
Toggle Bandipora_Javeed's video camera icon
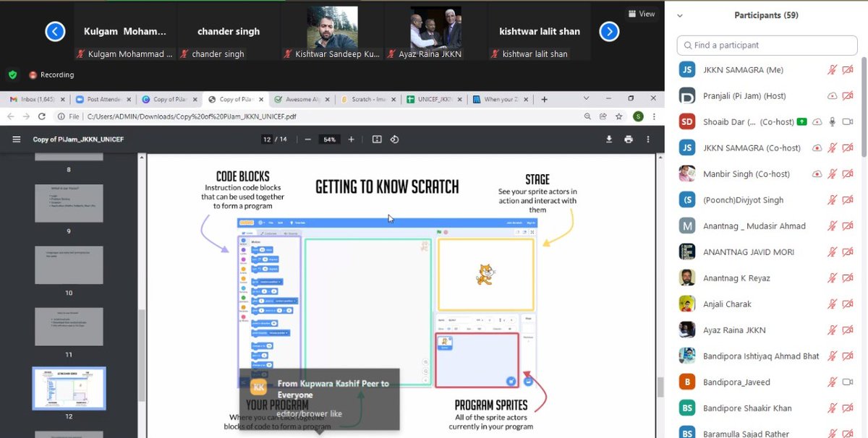(848, 382)
